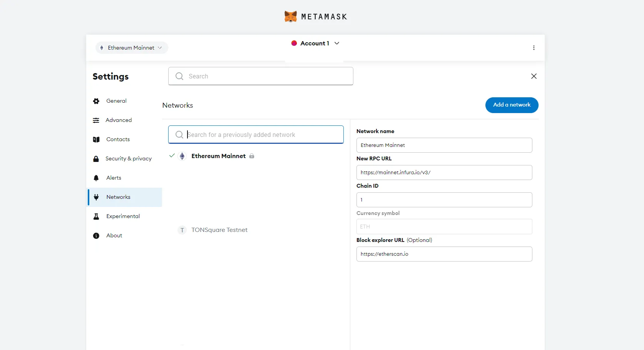The width and height of the screenshot is (644, 350).
Task: Click the magnifier icon in Settings search
Action: point(179,76)
